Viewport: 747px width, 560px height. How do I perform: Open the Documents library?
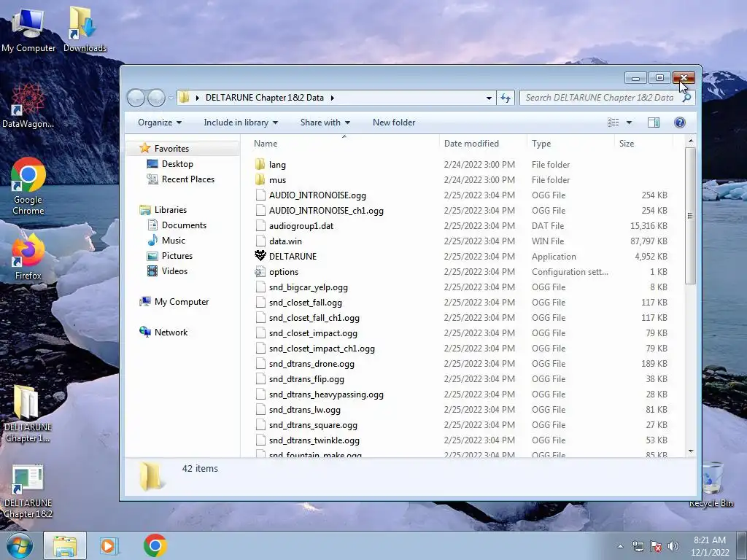(177, 225)
